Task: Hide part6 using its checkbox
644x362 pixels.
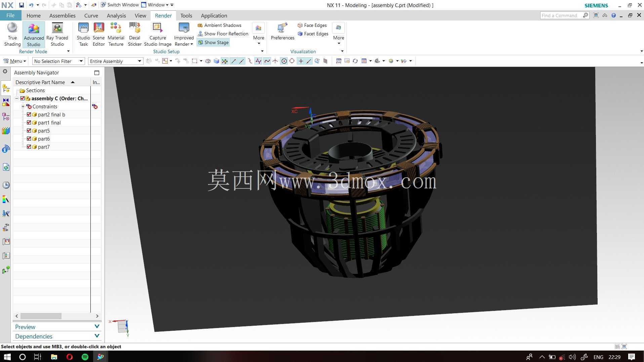Action: 29,139
